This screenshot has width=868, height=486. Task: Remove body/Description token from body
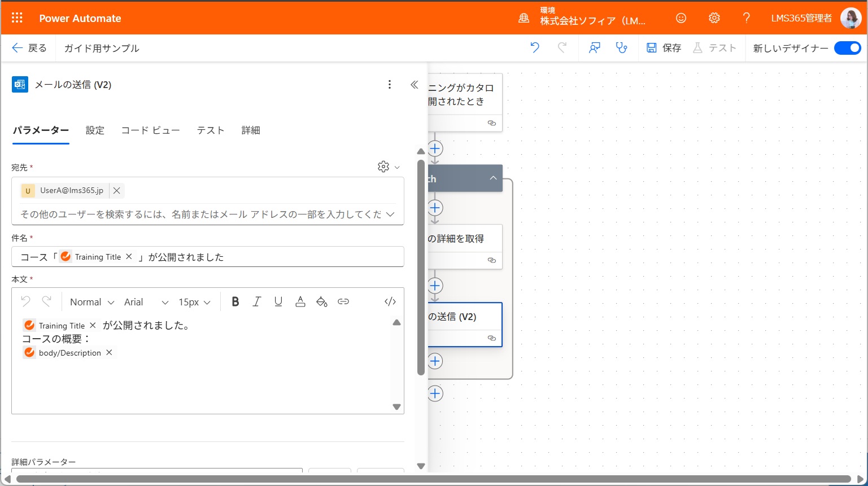[x=109, y=352]
